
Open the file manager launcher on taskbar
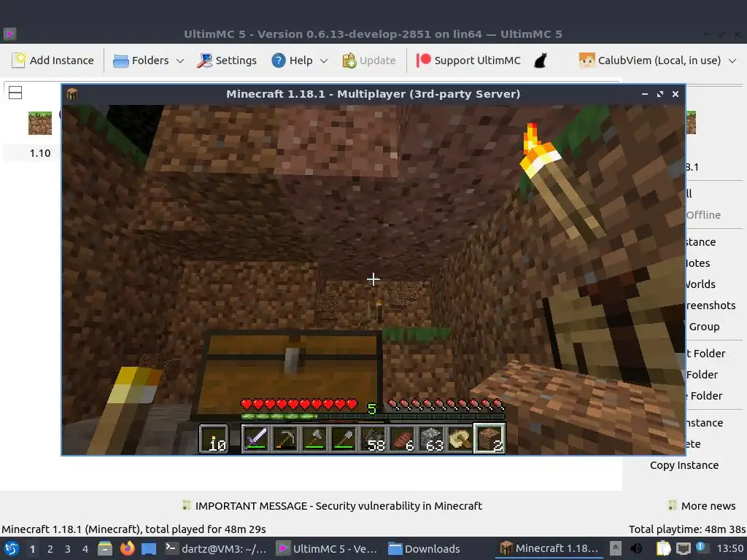point(105,548)
